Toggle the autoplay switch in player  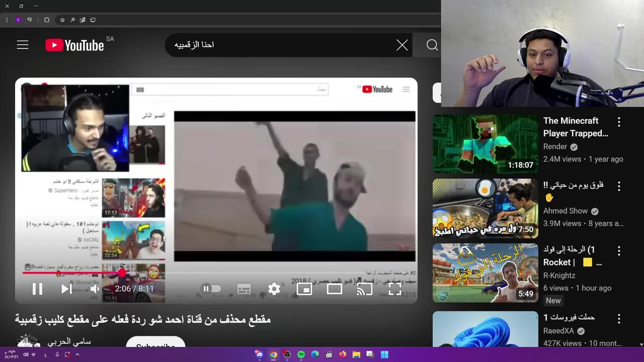pyautogui.click(x=212, y=289)
